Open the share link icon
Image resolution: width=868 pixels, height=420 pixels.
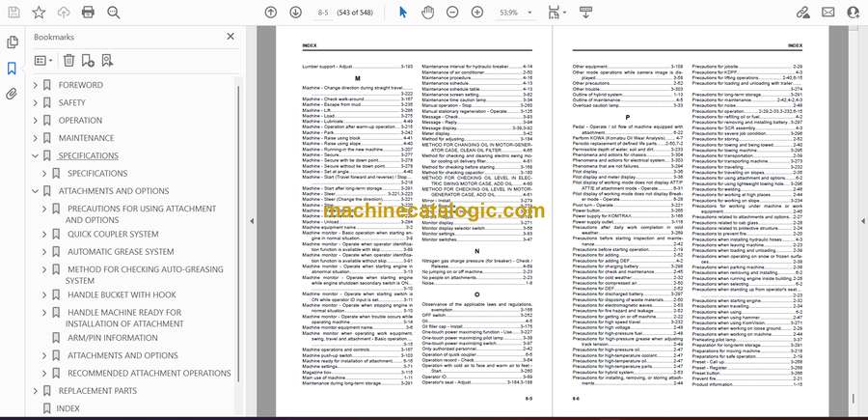coord(802,13)
